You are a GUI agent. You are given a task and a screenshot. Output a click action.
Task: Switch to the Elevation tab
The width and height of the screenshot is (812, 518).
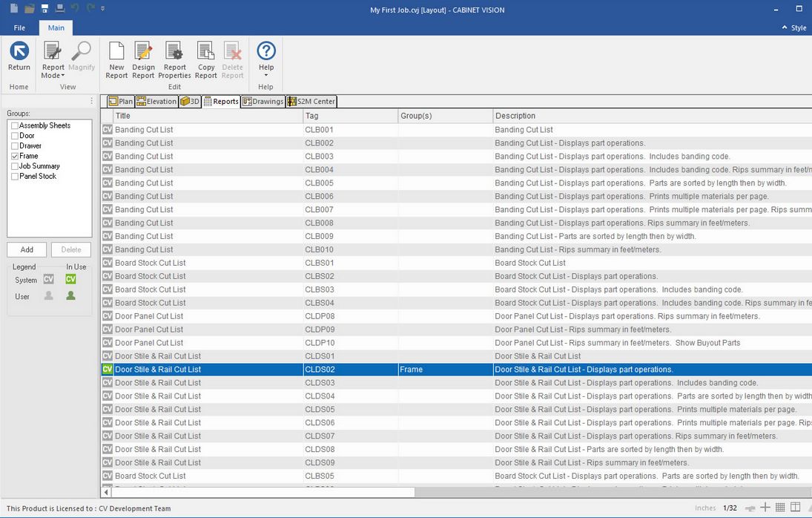pos(156,102)
